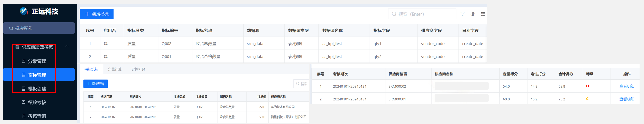Collapse the 供应商绩效考核 menu group
The height and width of the screenshot is (124, 644).
click(67, 46)
